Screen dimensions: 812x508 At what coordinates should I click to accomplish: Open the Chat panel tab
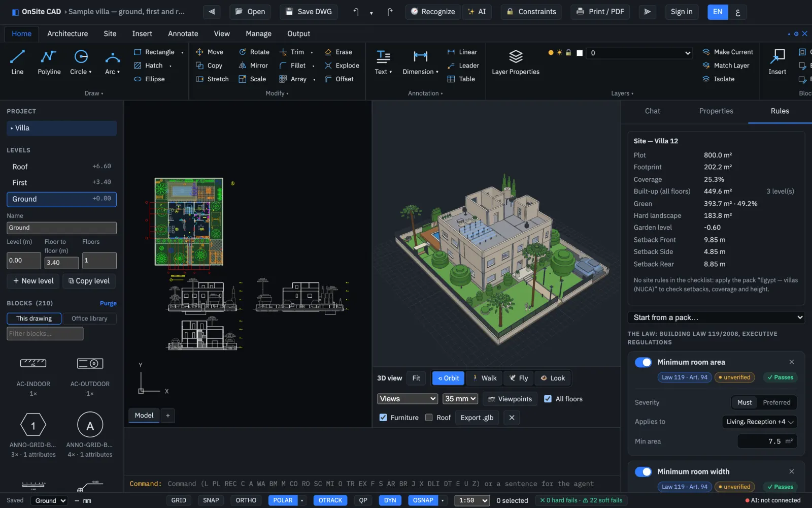(653, 111)
